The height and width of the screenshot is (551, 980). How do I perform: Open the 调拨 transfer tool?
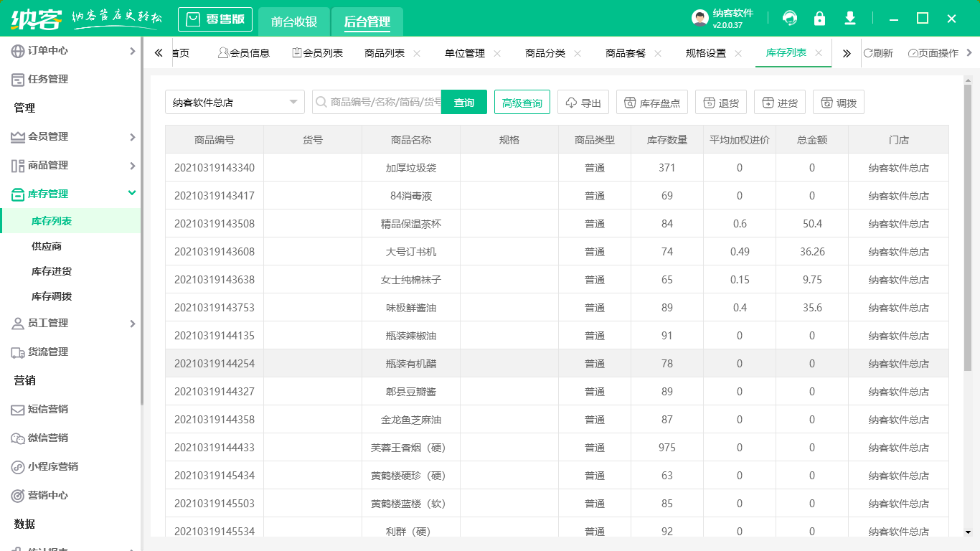pyautogui.click(x=837, y=101)
